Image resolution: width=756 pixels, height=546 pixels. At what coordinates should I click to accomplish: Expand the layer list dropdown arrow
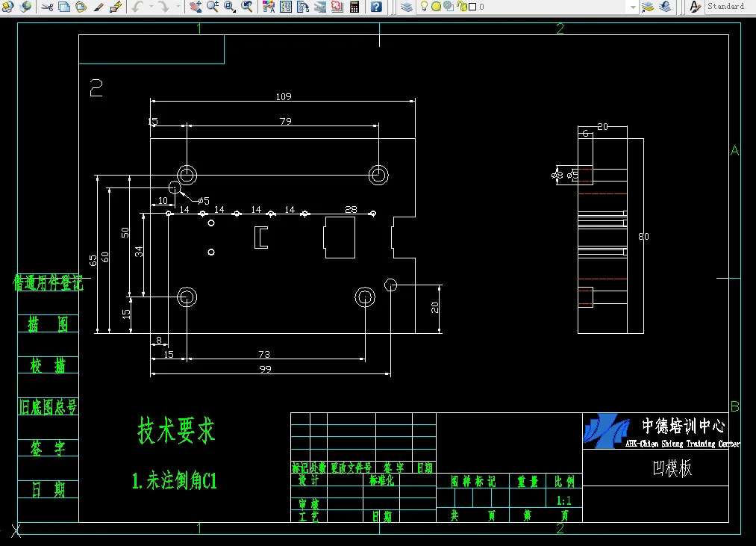click(633, 7)
